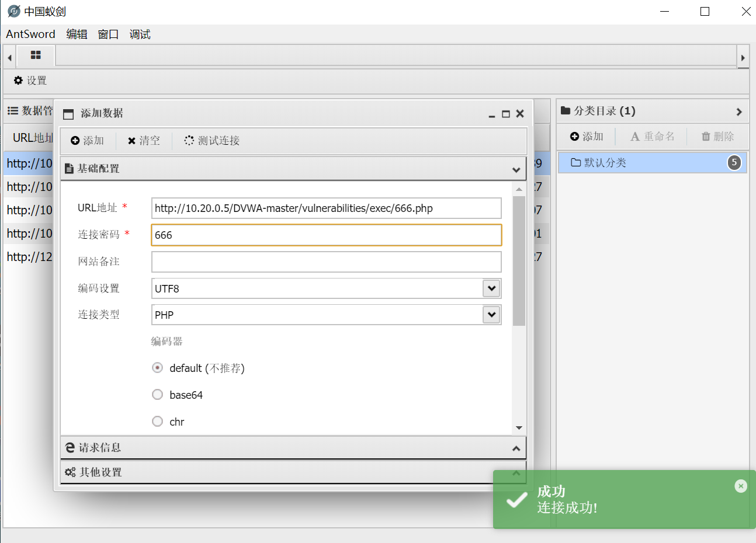Open the 连接类型 PHP dropdown
Screen dimensions: 756x543
coord(491,315)
